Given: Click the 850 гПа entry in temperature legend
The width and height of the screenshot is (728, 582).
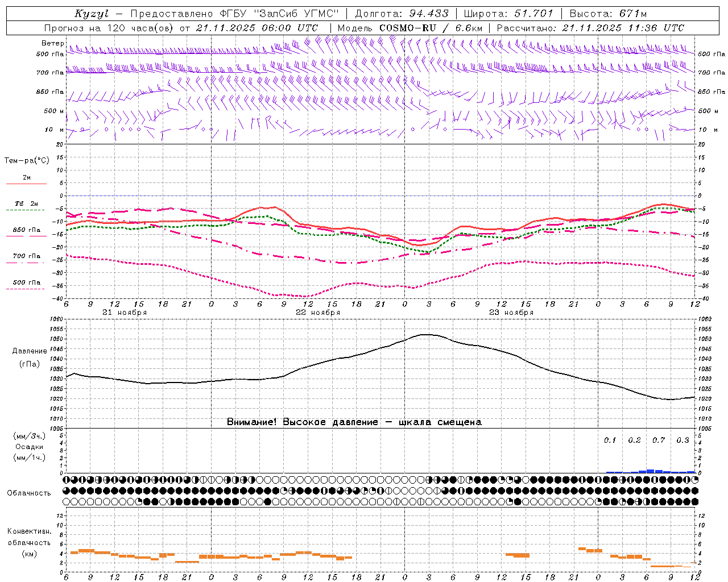Looking at the screenshot, I should 26,230.
